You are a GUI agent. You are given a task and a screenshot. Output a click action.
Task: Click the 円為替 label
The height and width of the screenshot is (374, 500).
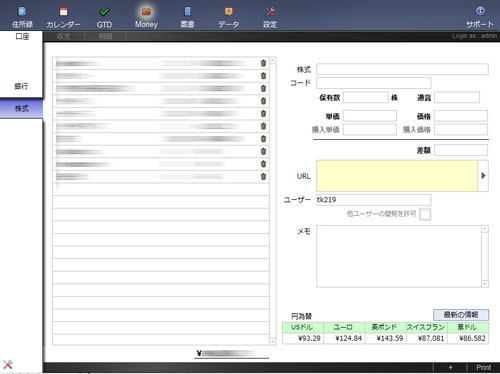[x=301, y=316]
